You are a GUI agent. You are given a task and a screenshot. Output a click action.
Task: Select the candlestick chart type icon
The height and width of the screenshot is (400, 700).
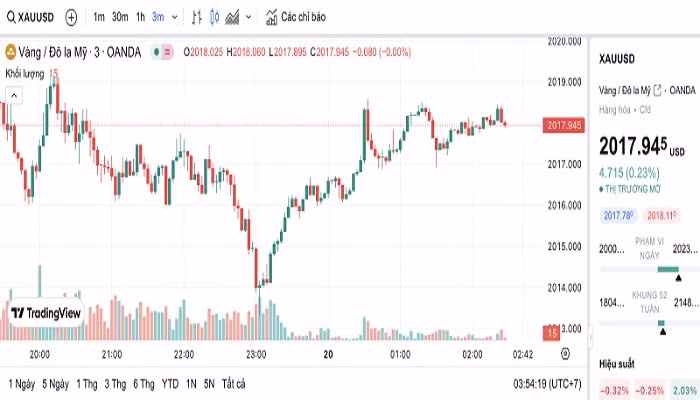[x=215, y=17]
